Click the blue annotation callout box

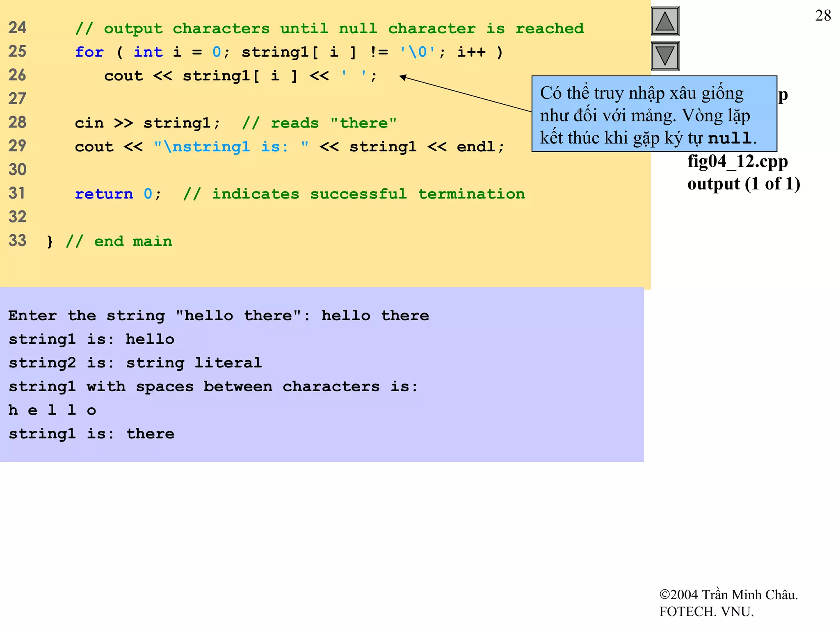(x=654, y=114)
